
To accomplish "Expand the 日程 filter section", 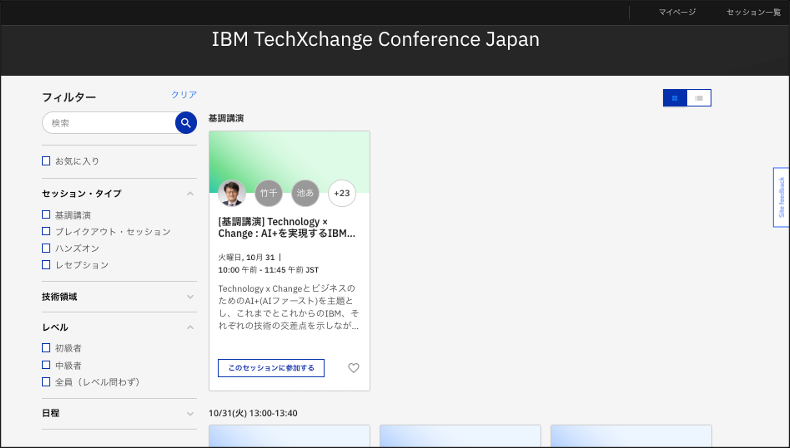I will (190, 414).
